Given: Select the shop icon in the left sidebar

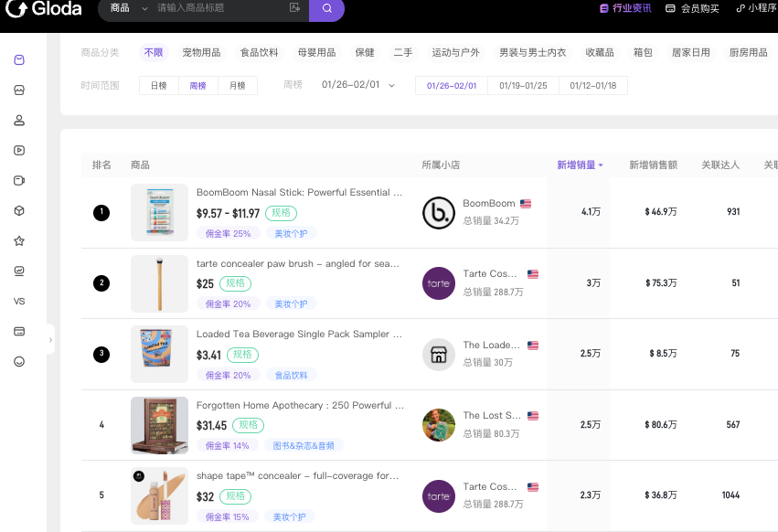Looking at the screenshot, I should point(20,90).
